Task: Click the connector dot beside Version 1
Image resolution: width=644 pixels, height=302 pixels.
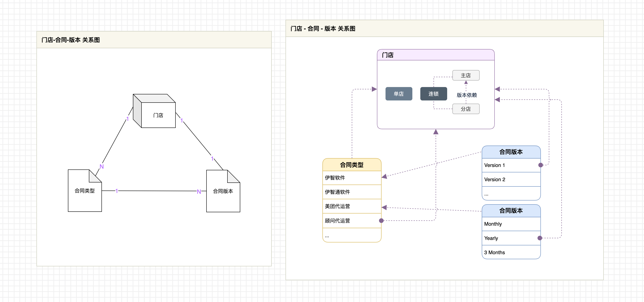Action: [x=540, y=165]
